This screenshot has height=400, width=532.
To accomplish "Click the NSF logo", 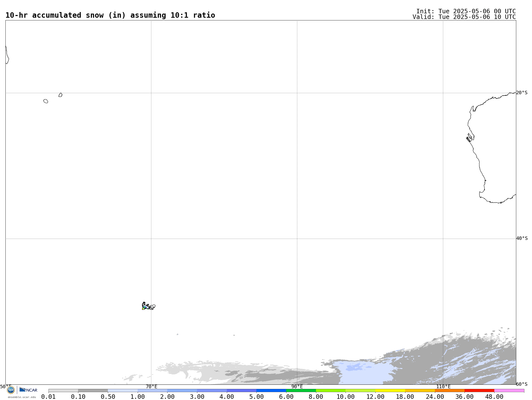I will [11, 390].
